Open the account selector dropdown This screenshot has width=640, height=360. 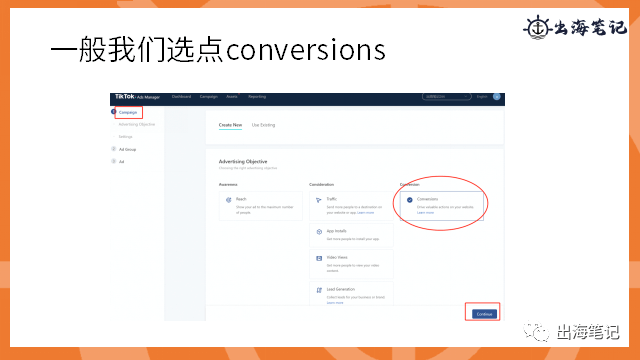pos(447,97)
